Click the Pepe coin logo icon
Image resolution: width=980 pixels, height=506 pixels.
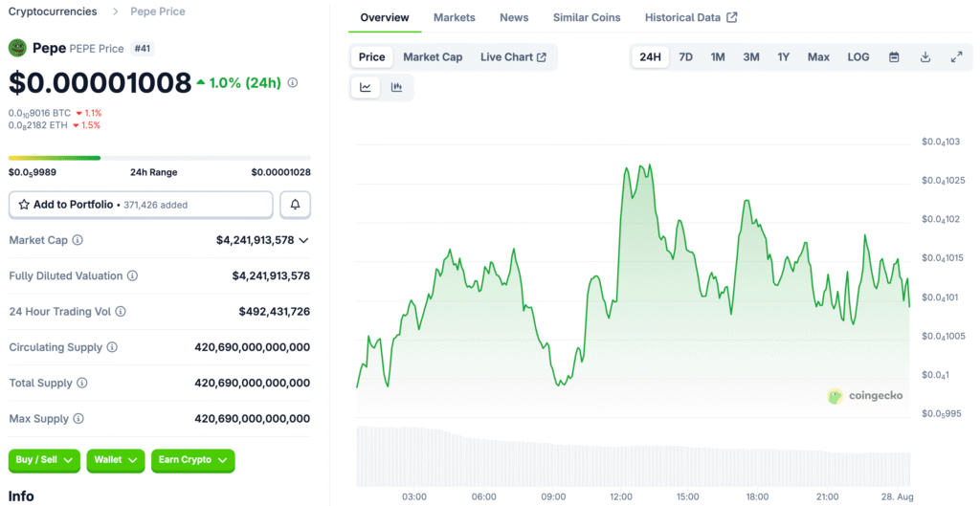click(17, 48)
